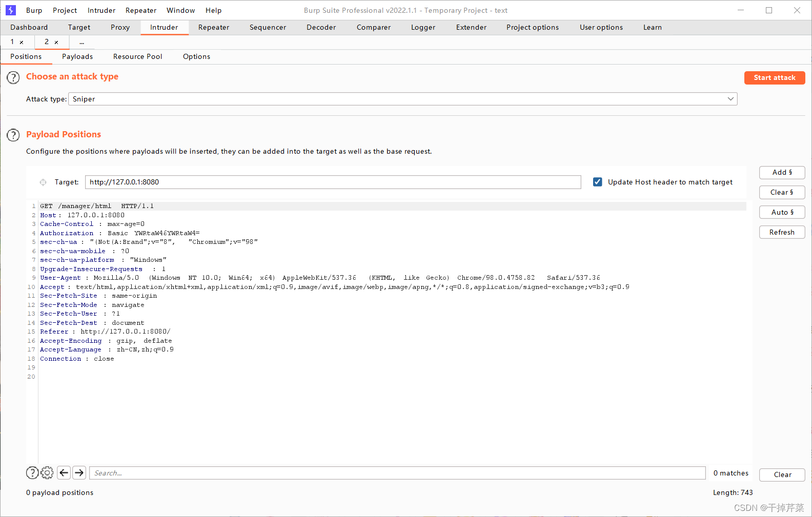Click the Start attack button
This screenshot has height=517, width=812.
pos(775,78)
